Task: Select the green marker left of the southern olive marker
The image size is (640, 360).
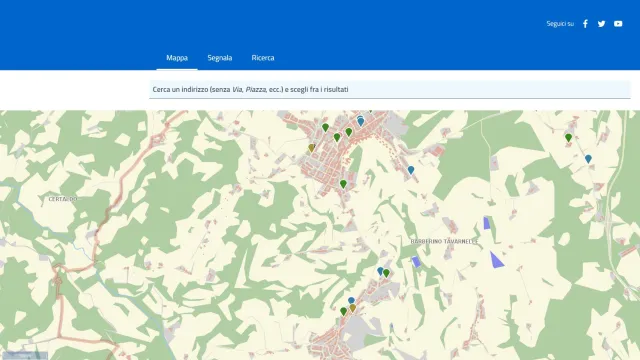Action: (343, 311)
